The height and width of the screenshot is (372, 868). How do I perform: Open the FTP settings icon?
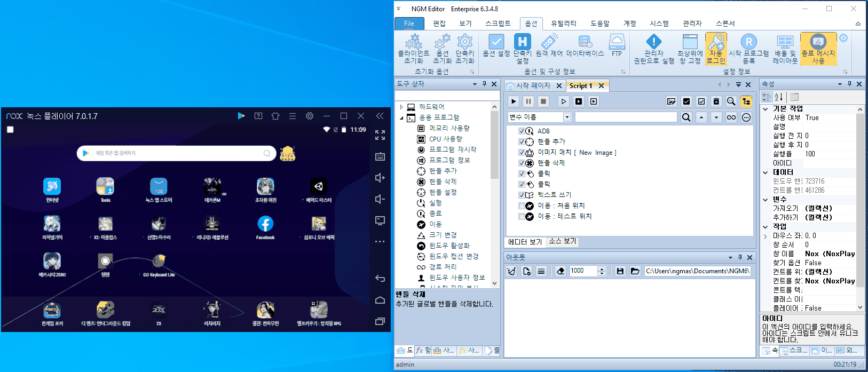tap(617, 45)
